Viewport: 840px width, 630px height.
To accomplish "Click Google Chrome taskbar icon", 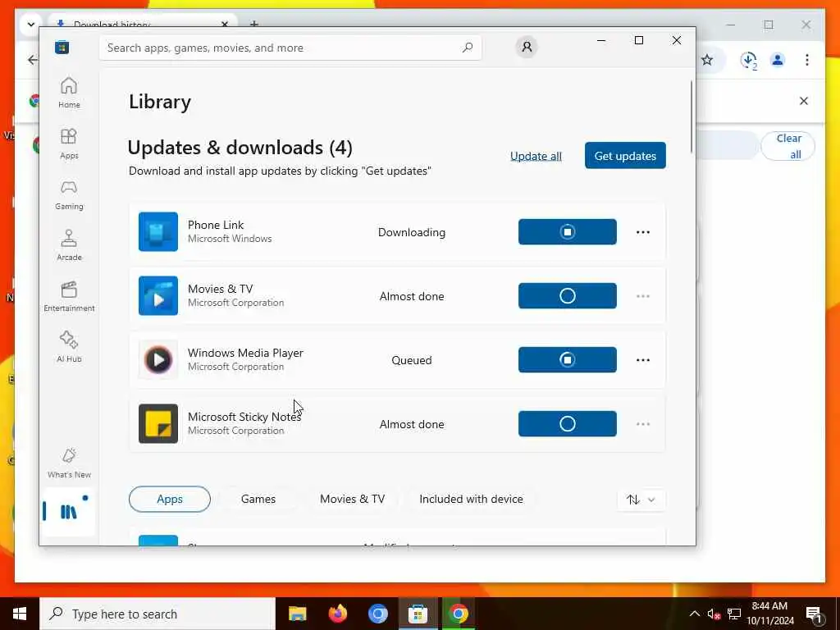I will point(458,614).
